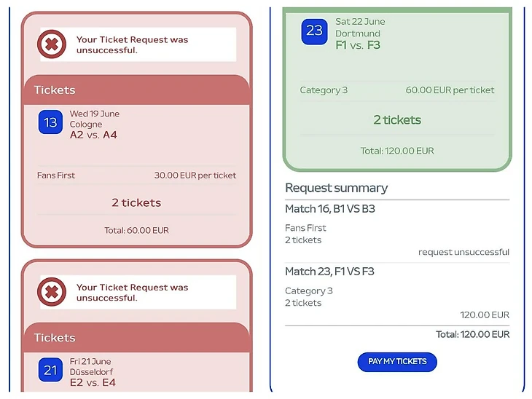Click the first unsuccessful ticket request message

[x=132, y=45]
